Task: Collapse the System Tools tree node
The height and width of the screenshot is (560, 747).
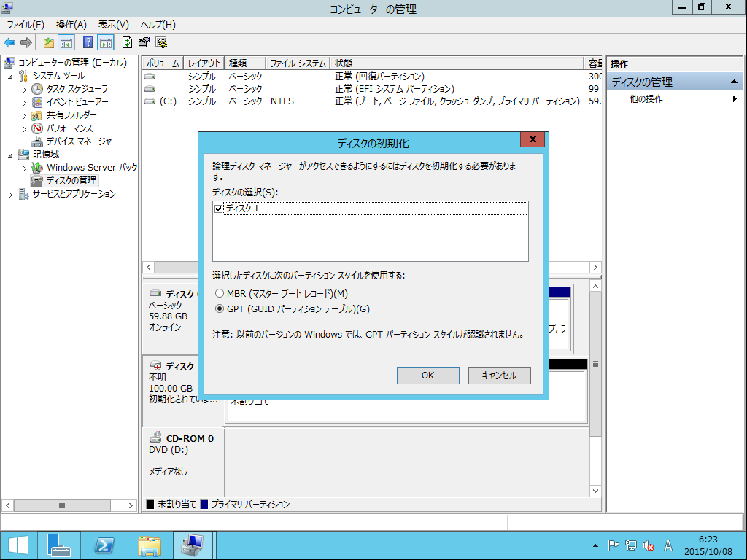Action: 10,76
